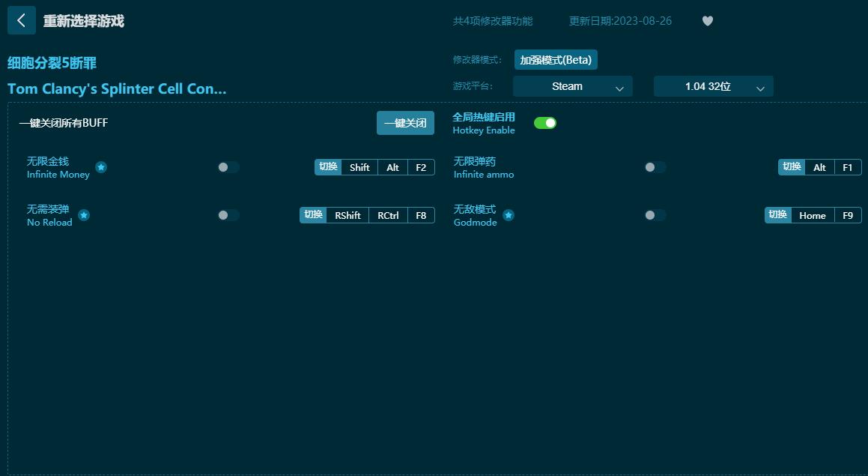The height and width of the screenshot is (476, 868).
Task: Click the heart favorite icon in header
Action: coord(707,22)
